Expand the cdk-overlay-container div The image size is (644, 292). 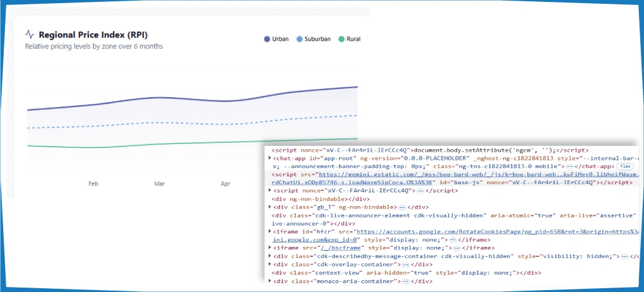(269, 264)
